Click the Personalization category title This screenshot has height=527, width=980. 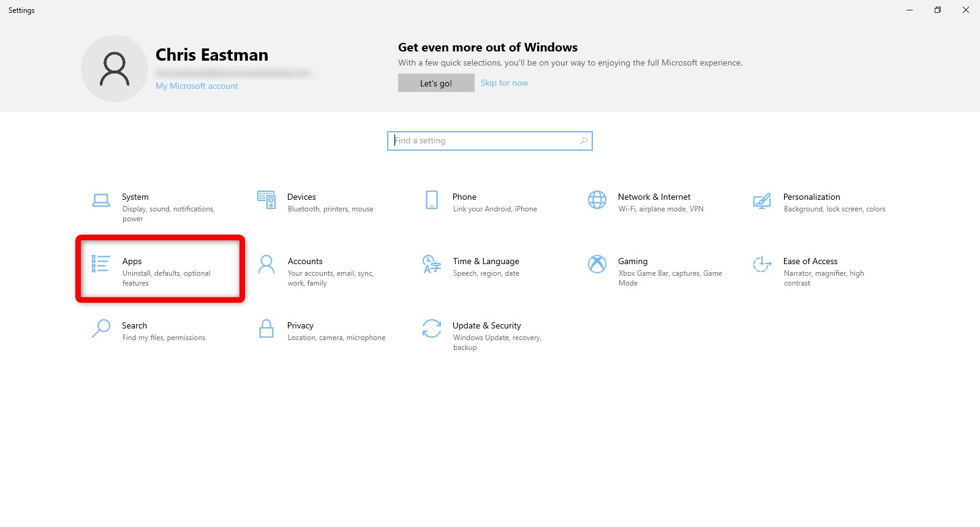click(812, 197)
